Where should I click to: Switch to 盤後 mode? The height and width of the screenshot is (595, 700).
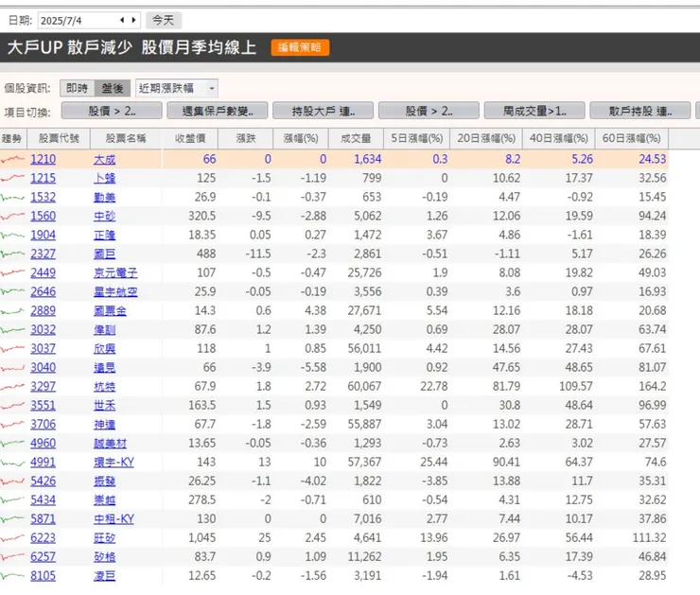click(x=113, y=88)
